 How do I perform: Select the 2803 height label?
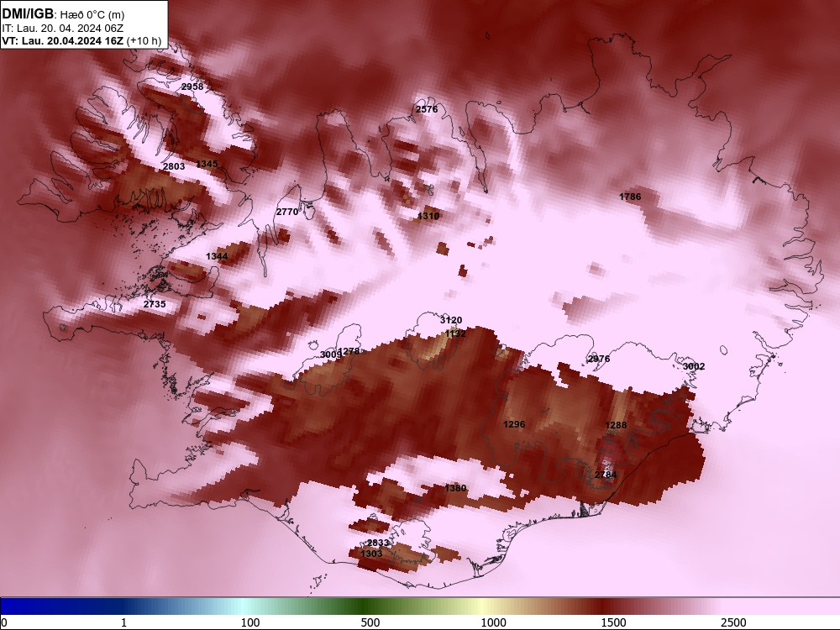coord(174,166)
